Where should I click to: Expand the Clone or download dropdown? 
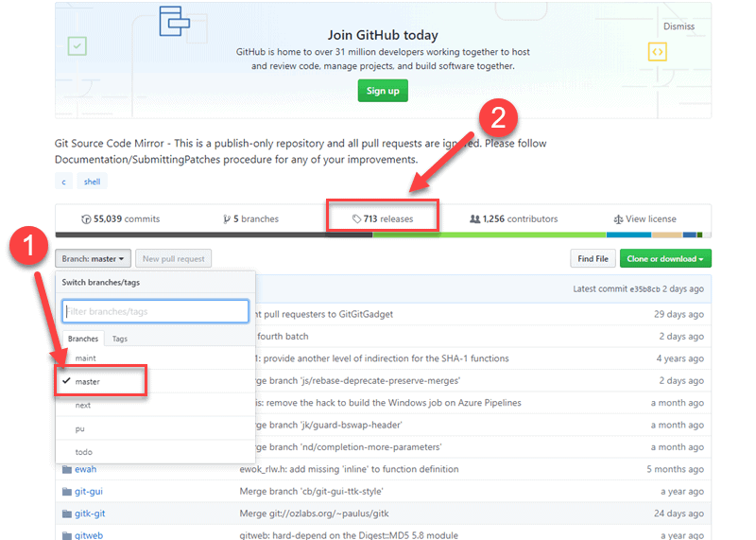[x=665, y=259]
